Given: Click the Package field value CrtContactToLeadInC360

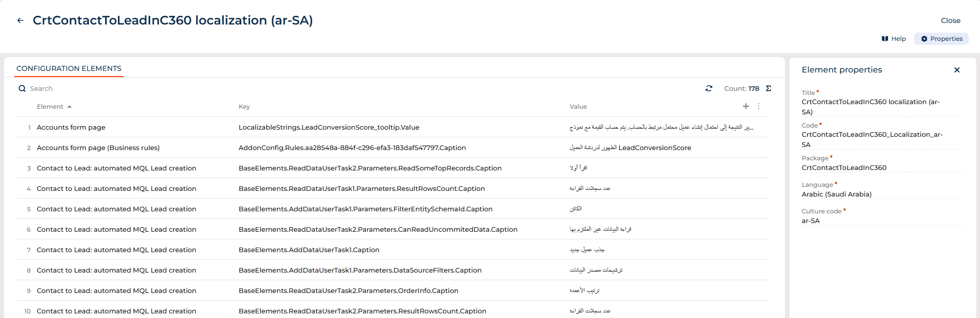Looking at the screenshot, I should [844, 167].
